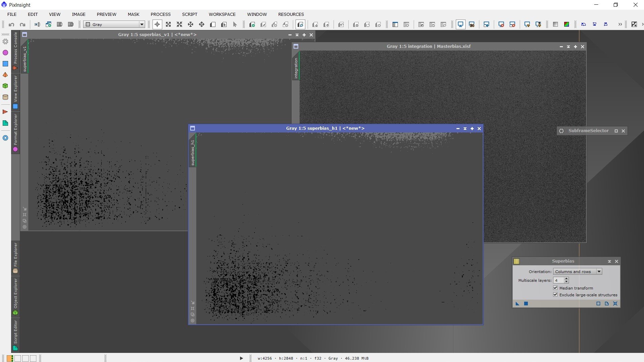
Task: Open the SCRIPT menu
Action: pyautogui.click(x=190, y=14)
